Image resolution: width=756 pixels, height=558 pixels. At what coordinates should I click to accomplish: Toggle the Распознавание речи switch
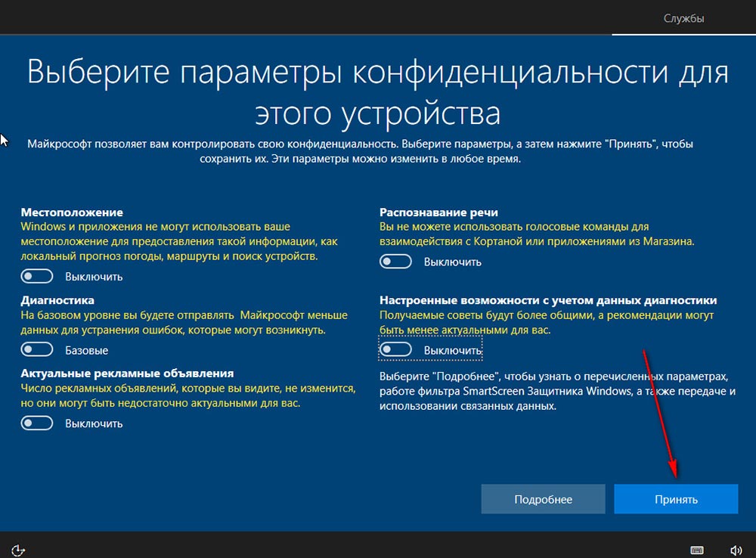pyautogui.click(x=395, y=262)
